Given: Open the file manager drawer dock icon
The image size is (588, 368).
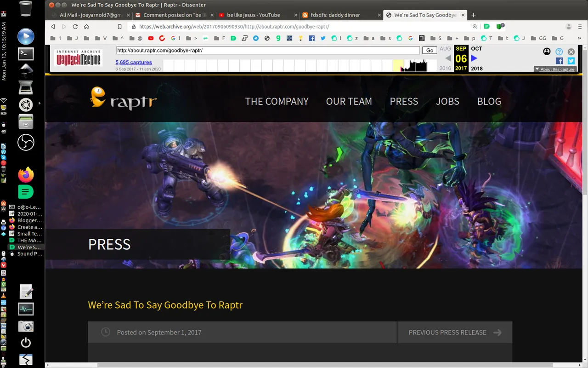Looking at the screenshot, I should pos(26,122).
